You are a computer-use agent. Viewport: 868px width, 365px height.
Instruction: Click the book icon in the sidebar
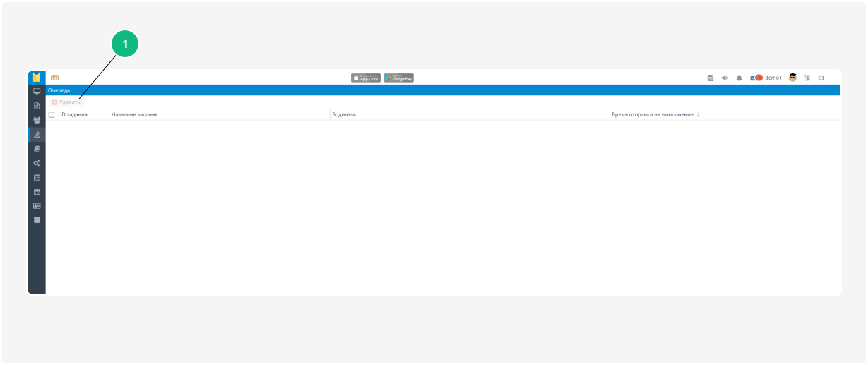[x=37, y=149]
